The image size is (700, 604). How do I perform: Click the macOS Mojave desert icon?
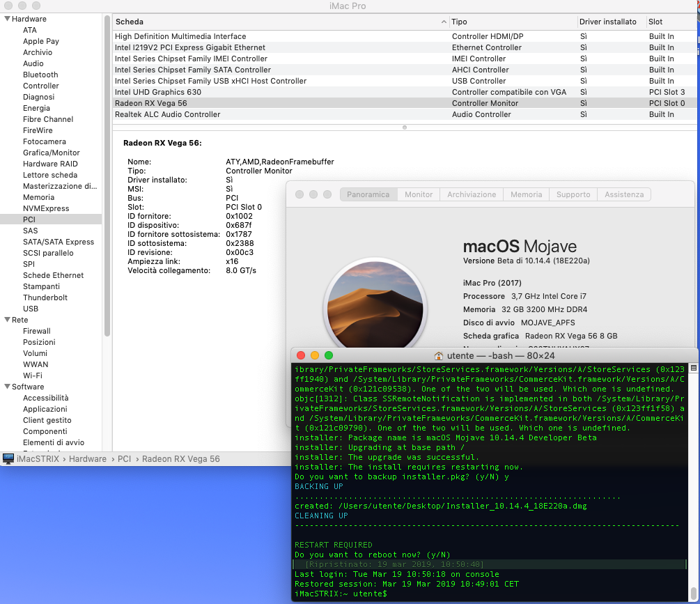[x=375, y=304]
